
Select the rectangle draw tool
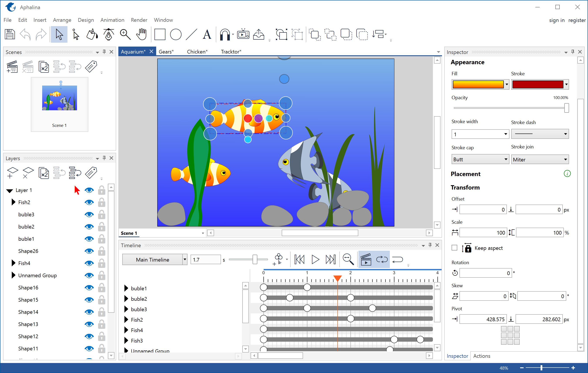click(161, 34)
